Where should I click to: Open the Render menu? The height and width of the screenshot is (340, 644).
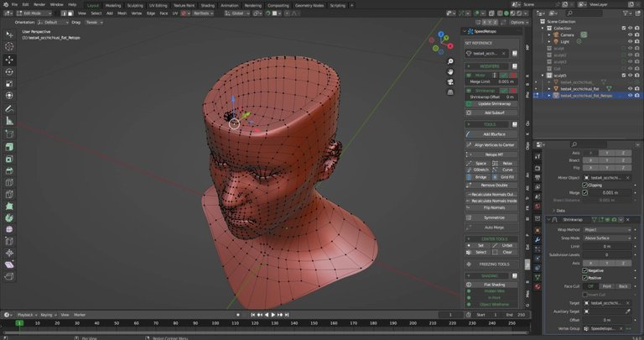[39, 4]
